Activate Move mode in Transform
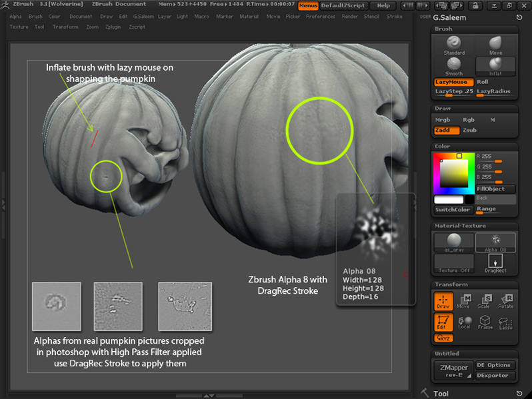Viewport: 532px width, 399px height. tap(463, 301)
